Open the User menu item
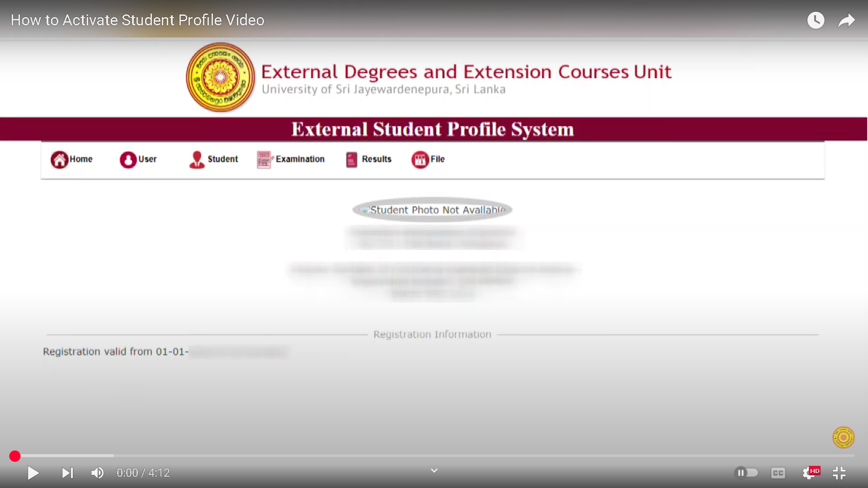 pyautogui.click(x=138, y=160)
